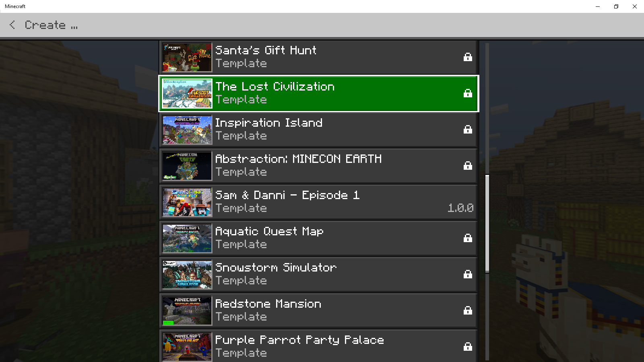644x362 pixels.
Task: Close the Minecraft window
Action: (635, 6)
